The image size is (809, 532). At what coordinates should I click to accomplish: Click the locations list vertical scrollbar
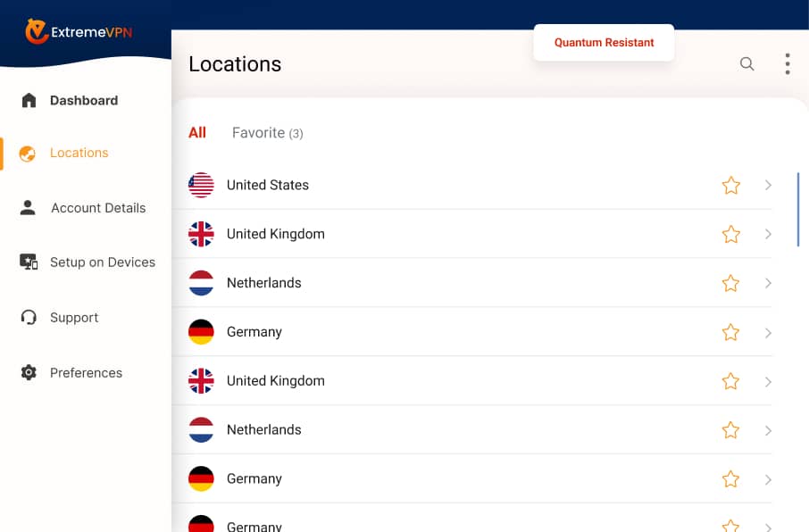click(x=797, y=210)
